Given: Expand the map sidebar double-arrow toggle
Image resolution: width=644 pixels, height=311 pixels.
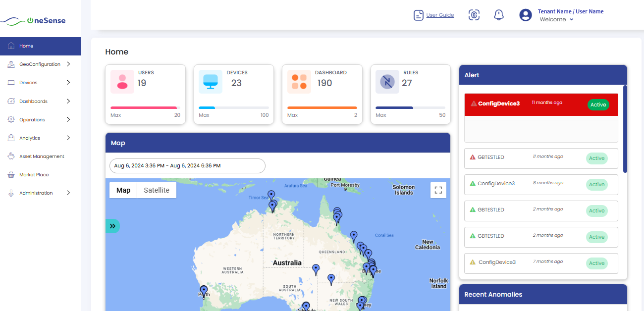Looking at the screenshot, I should tap(113, 226).
